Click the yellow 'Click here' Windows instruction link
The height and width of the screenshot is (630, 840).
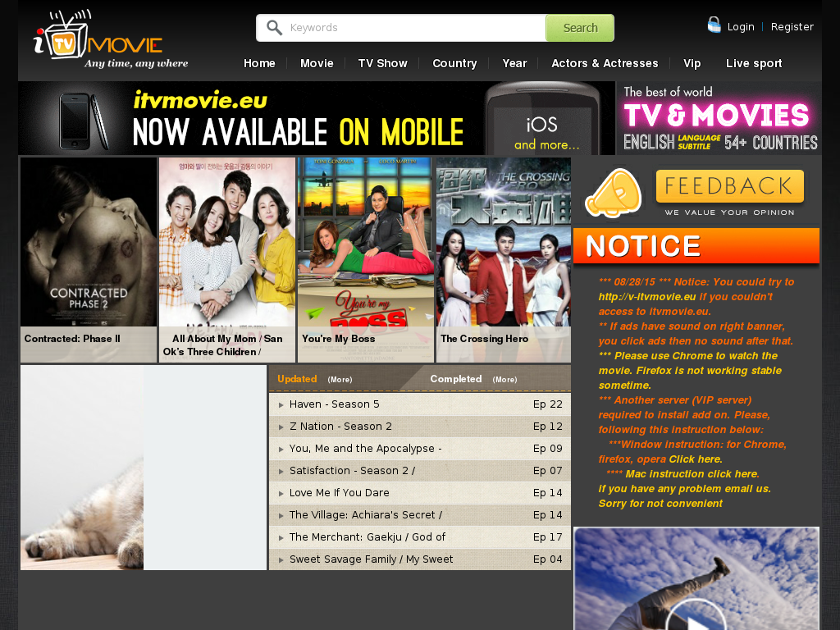(696, 459)
